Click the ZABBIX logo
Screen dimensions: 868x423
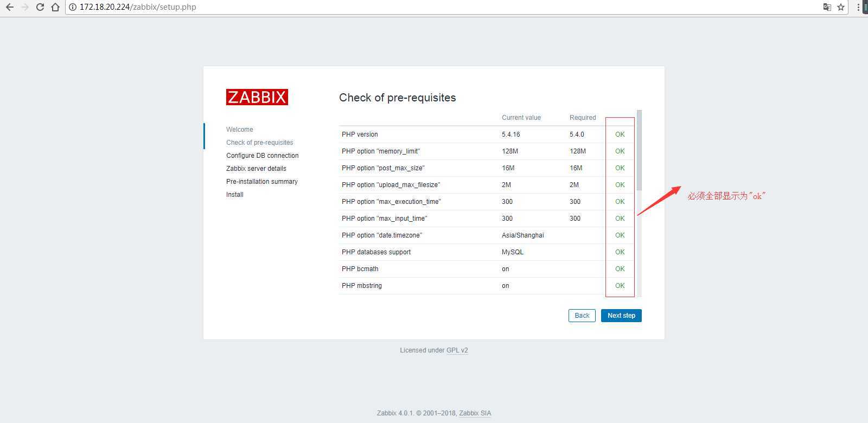point(257,97)
